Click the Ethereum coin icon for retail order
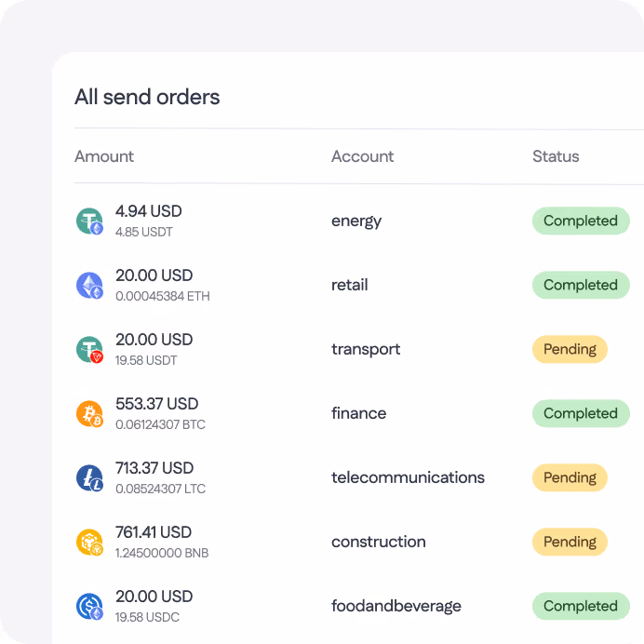 pos(89,285)
